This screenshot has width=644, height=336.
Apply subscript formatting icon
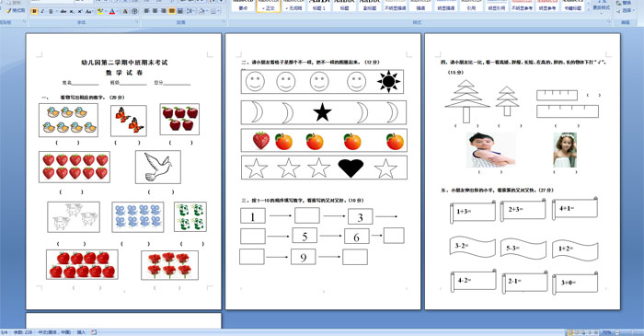[x=72, y=11]
